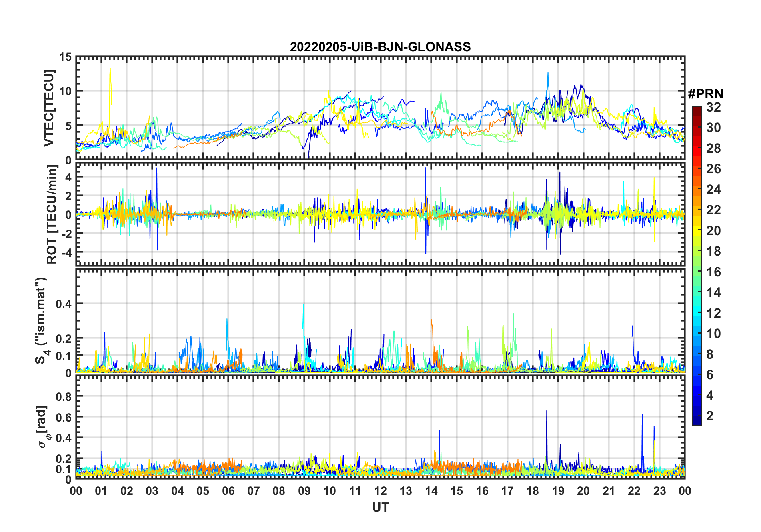Click inside the VTEC plot panel

380,108
